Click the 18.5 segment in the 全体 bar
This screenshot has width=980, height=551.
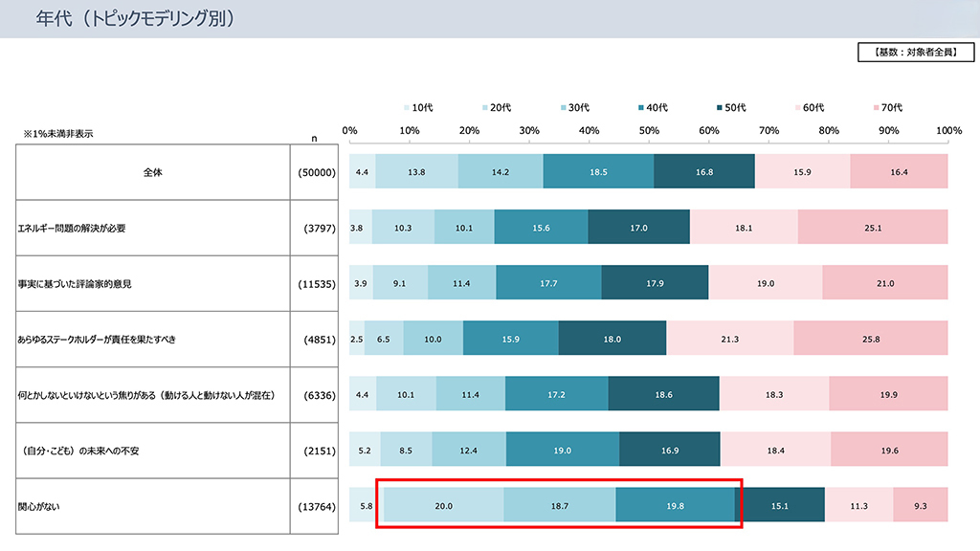(598, 172)
